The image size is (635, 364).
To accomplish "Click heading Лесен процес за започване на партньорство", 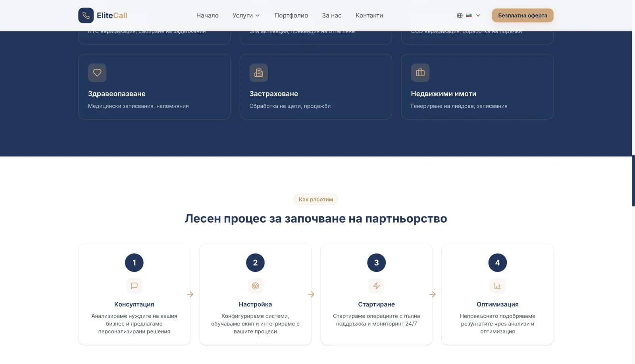I will tap(316, 218).
